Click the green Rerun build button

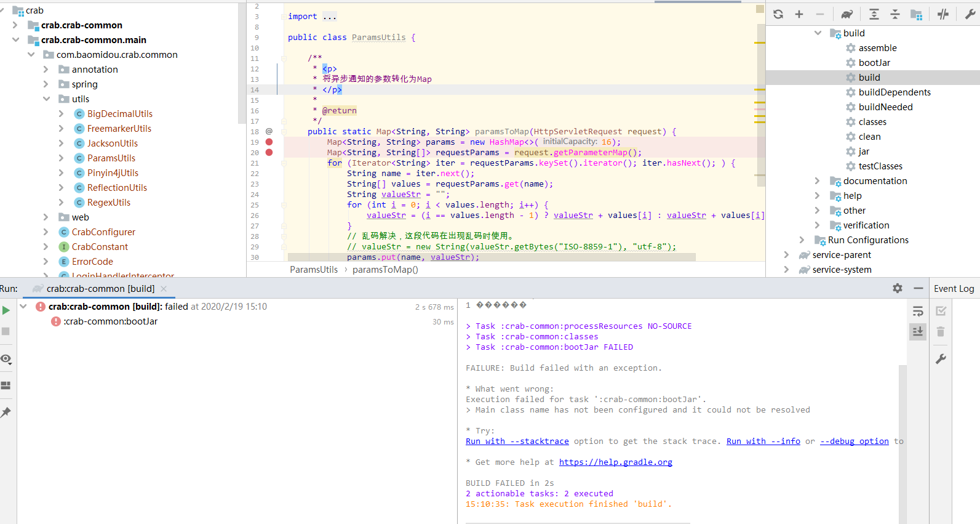click(x=6, y=310)
